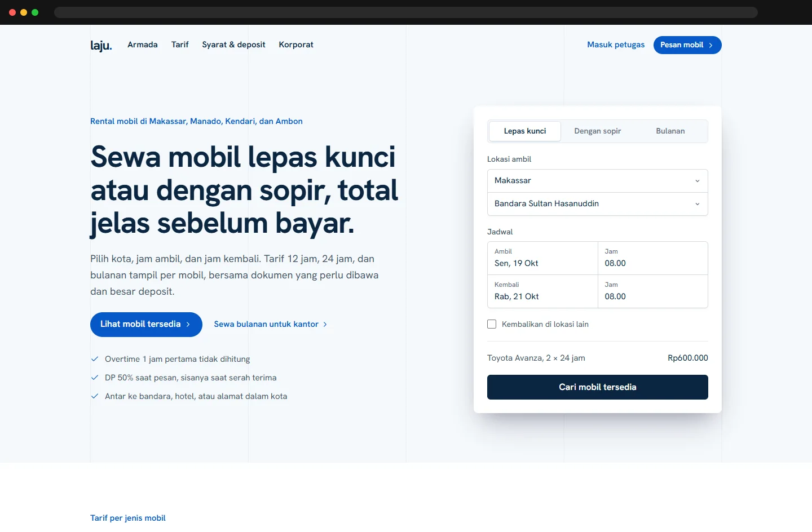The height and width of the screenshot is (532, 812).
Task: Pick the Kembali date Rab, 21 Okt
Action: (x=542, y=291)
